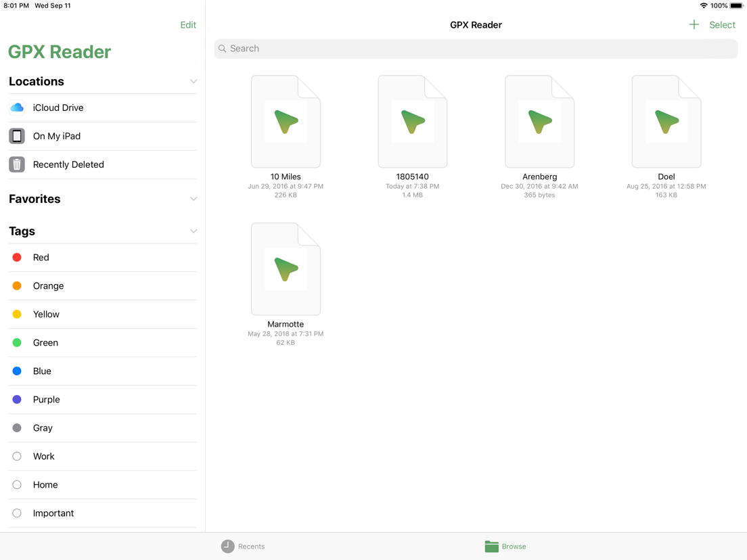747x560 pixels.
Task: Check the battery status icon
Action: click(737, 5)
